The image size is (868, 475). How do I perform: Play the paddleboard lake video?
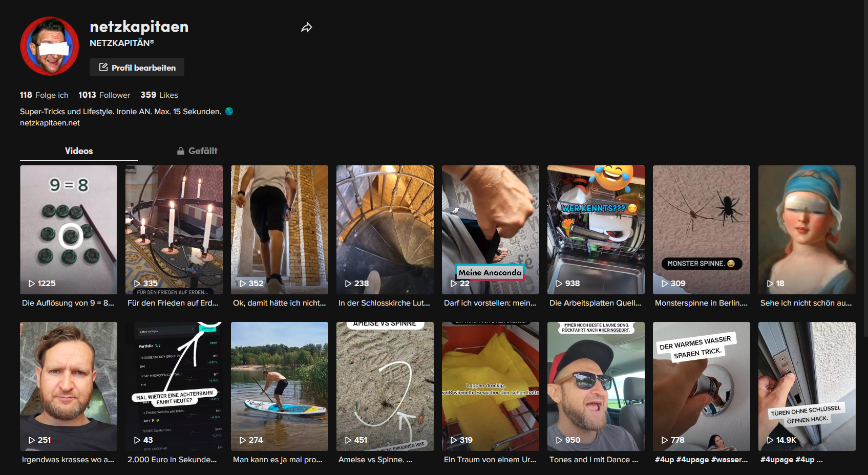pyautogui.click(x=279, y=386)
